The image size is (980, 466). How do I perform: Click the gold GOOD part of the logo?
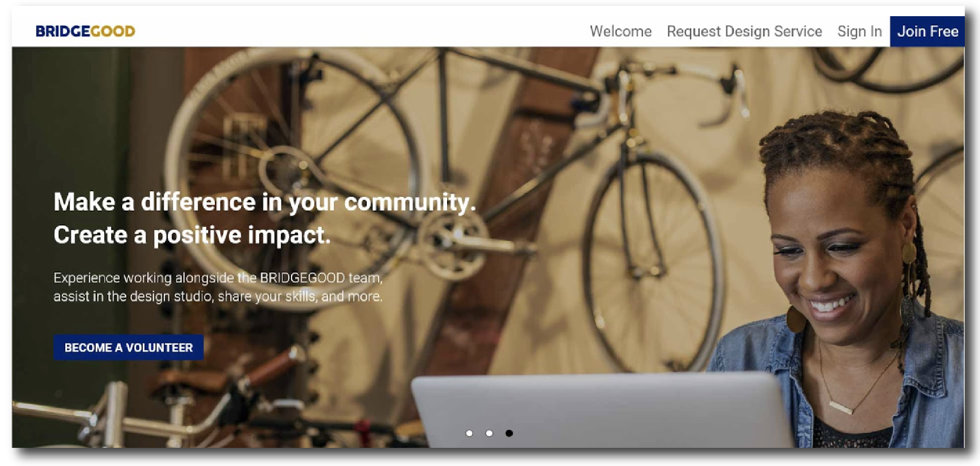(113, 31)
